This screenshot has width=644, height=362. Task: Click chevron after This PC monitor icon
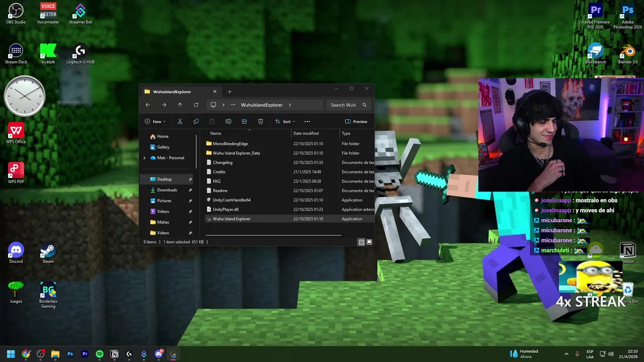223,105
